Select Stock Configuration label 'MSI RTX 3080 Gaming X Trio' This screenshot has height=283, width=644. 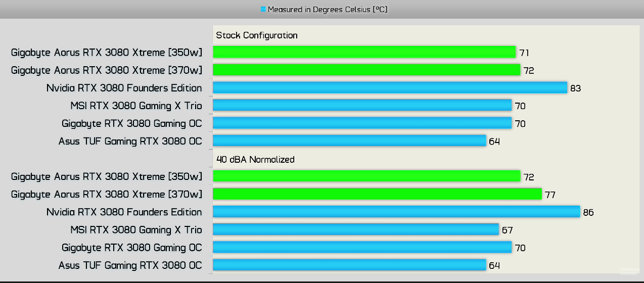click(136, 106)
